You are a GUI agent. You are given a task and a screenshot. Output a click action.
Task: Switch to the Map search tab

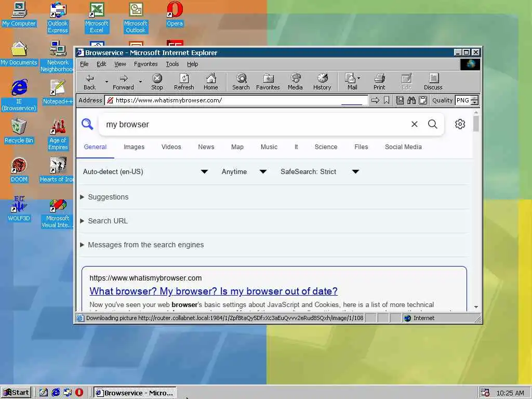point(237,147)
